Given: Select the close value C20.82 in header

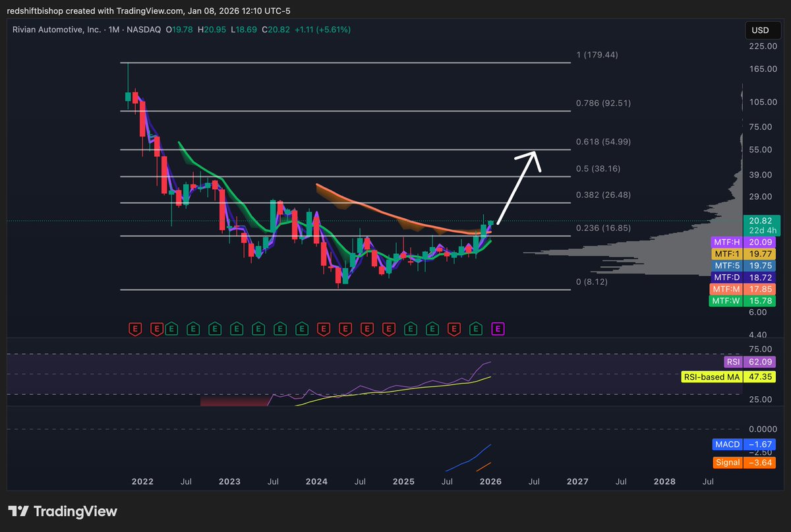Looking at the screenshot, I should [x=276, y=30].
